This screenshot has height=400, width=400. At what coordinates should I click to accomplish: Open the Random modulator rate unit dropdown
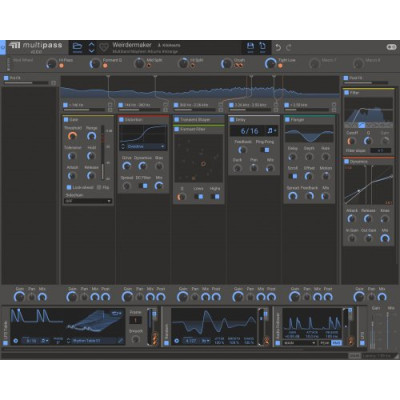point(206,341)
